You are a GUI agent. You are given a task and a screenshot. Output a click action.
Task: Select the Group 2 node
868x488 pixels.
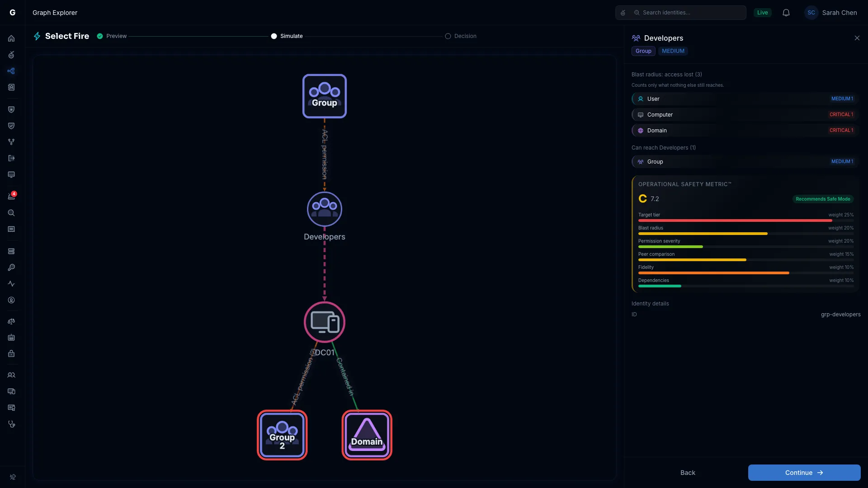(x=282, y=435)
